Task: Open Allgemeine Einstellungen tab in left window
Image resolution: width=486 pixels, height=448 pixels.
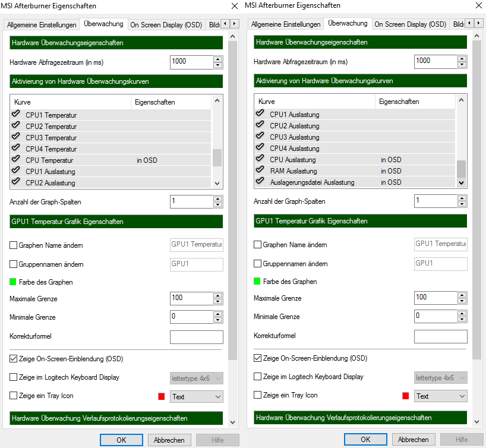Action: (42, 25)
